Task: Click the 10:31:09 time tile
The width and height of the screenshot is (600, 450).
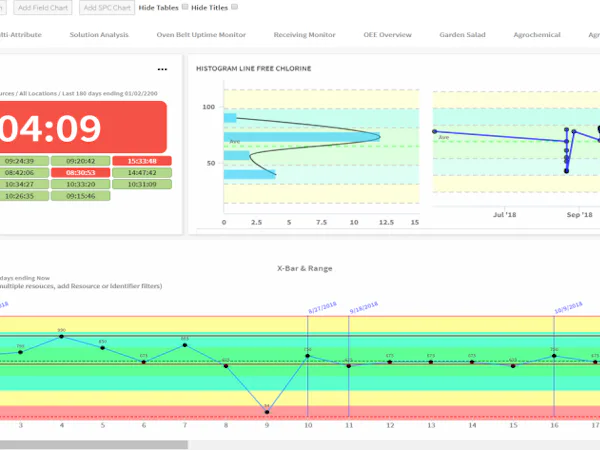Action: pos(142,184)
